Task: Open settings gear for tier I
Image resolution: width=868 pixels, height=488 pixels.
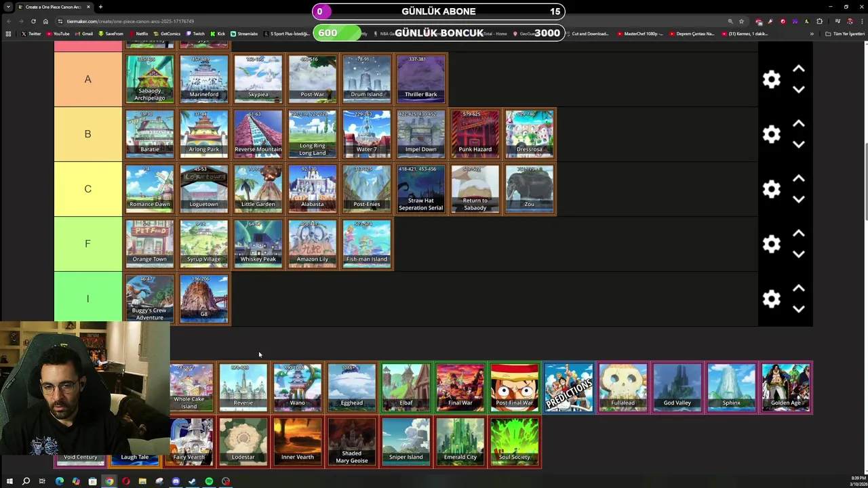Action: coord(771,299)
